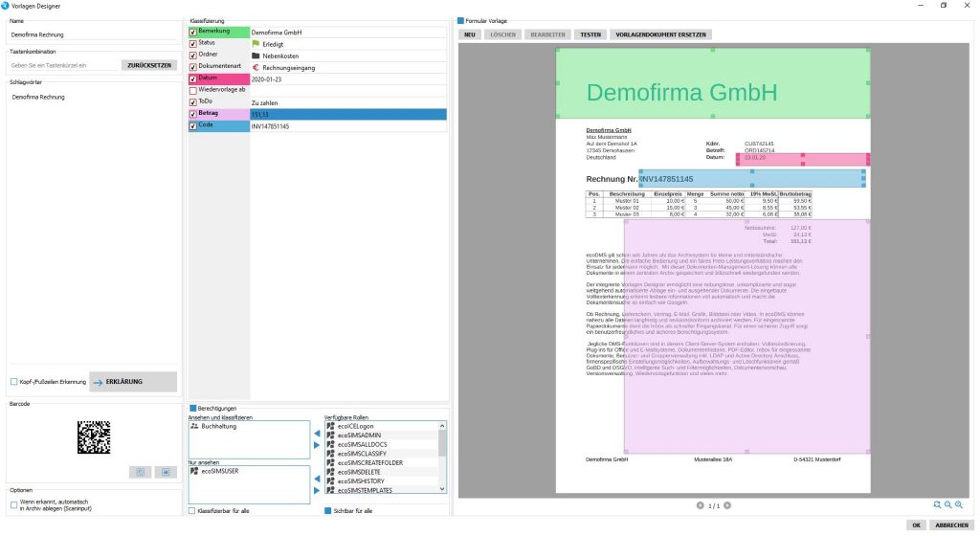Image resolution: width=980 pixels, height=536 pixels.
Task: Check the Klassifizierbar für alle option
Action: pos(192,511)
